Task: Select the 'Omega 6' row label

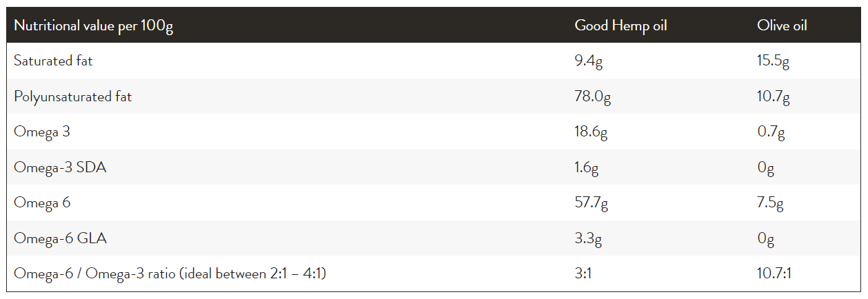Action: [x=42, y=203]
